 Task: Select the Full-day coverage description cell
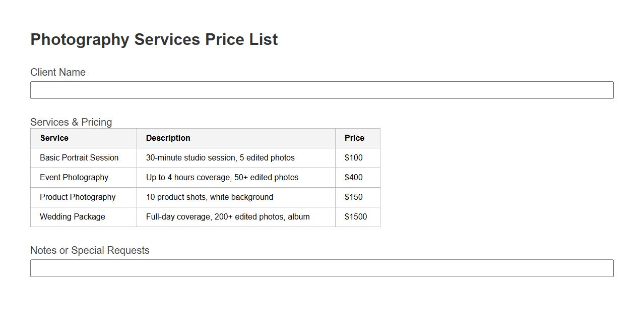click(x=228, y=217)
